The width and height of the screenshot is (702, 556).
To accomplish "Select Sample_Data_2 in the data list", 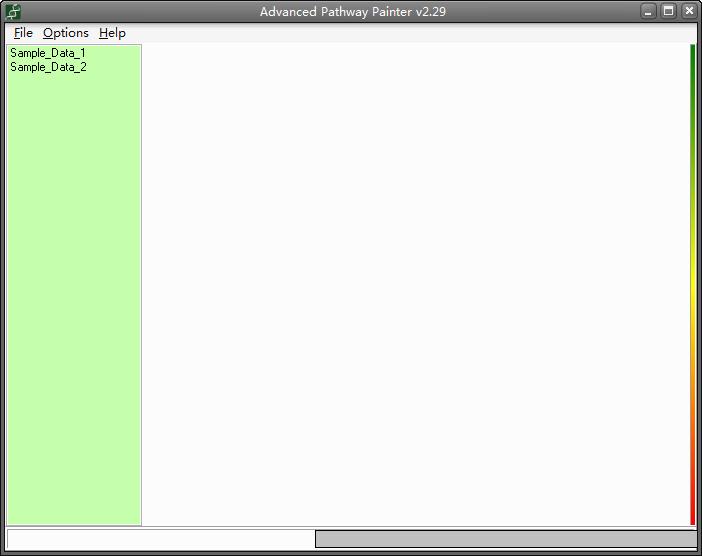I will [48, 67].
